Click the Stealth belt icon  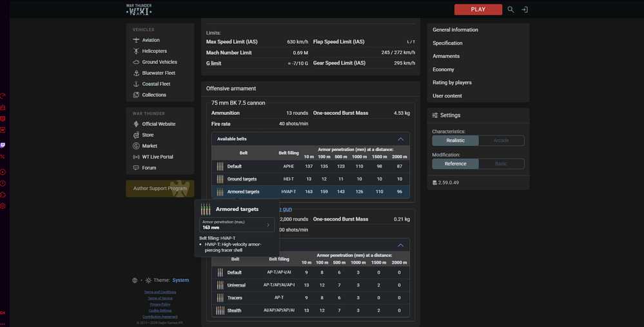tap(220, 311)
